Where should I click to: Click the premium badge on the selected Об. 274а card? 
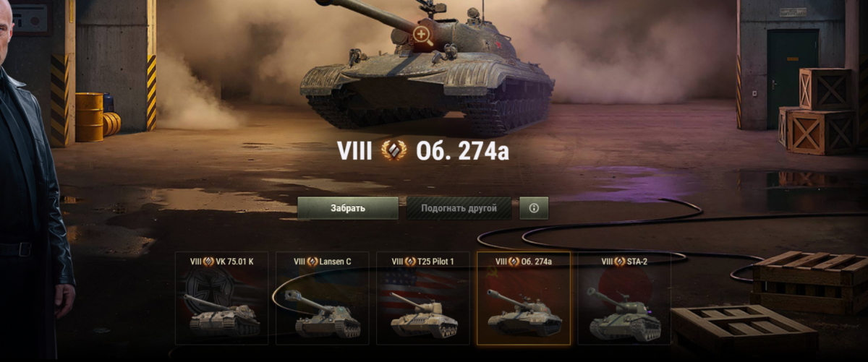514,262
